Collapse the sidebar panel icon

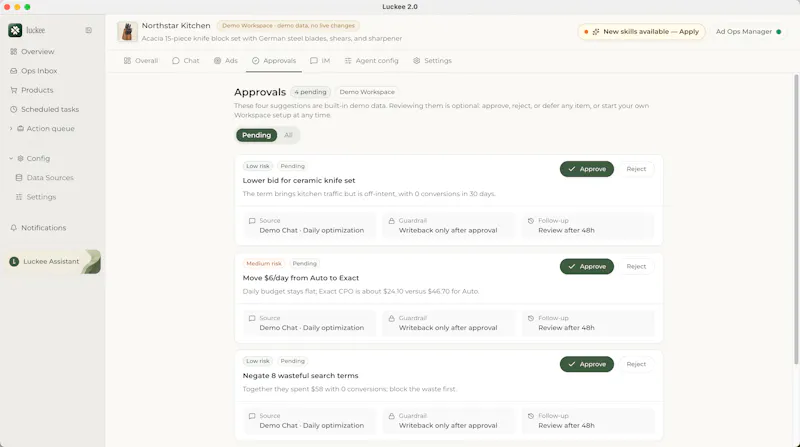coord(89,30)
